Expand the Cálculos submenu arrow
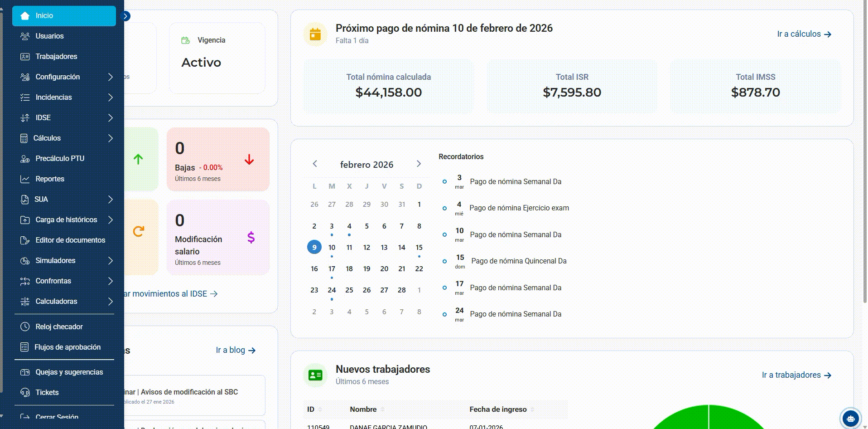The height and width of the screenshot is (429, 868). click(111, 138)
